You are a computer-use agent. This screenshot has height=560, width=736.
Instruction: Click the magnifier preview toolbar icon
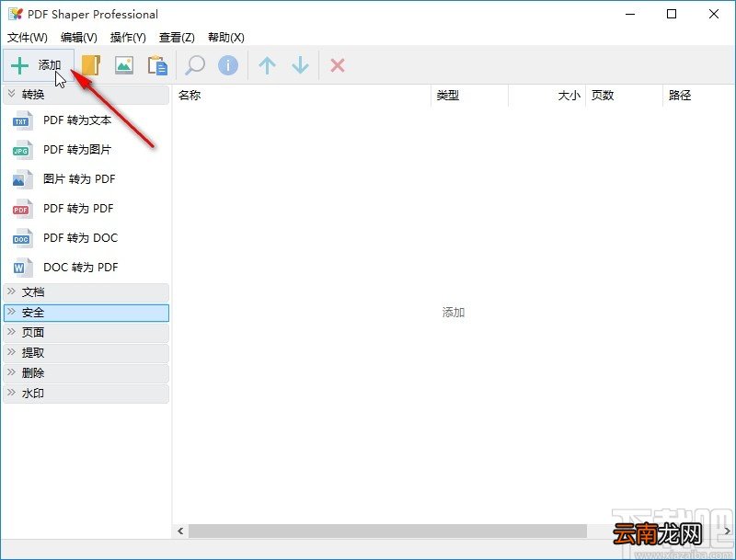pyautogui.click(x=194, y=65)
